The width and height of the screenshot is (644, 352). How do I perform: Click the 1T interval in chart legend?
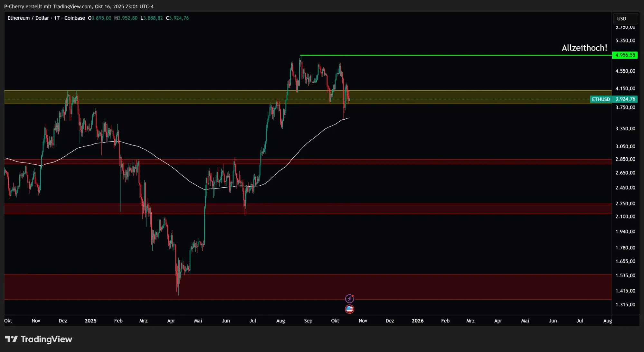coord(57,18)
